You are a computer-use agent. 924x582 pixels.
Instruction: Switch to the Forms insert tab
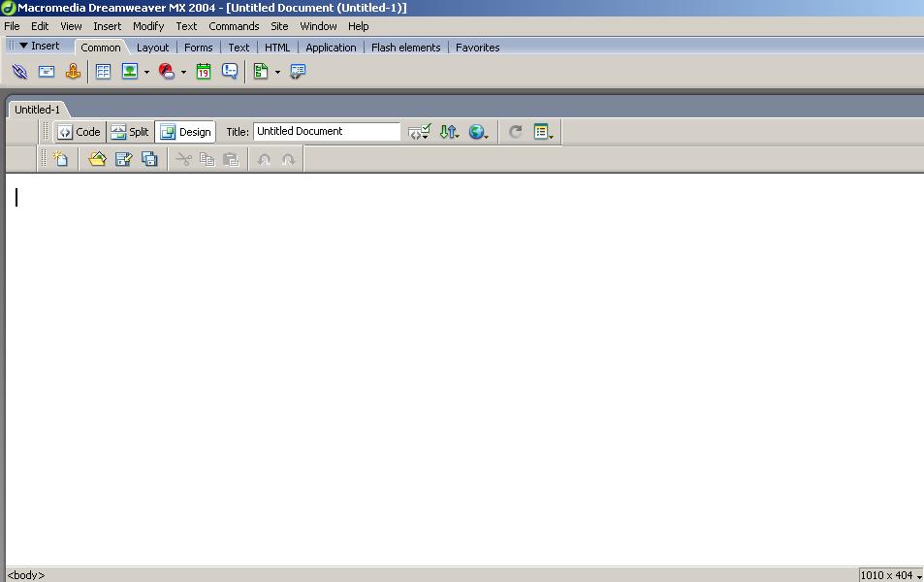pos(198,48)
